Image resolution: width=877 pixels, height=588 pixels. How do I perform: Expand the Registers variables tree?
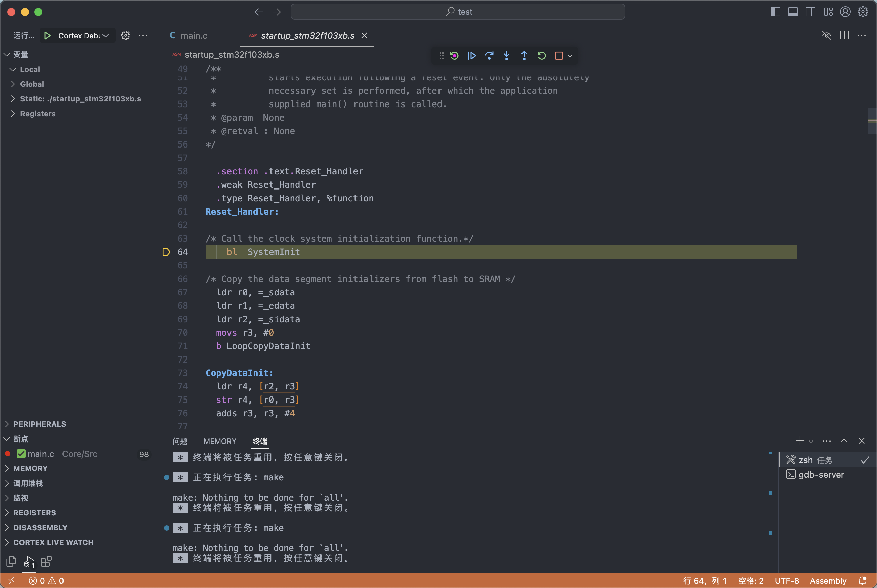pos(38,114)
